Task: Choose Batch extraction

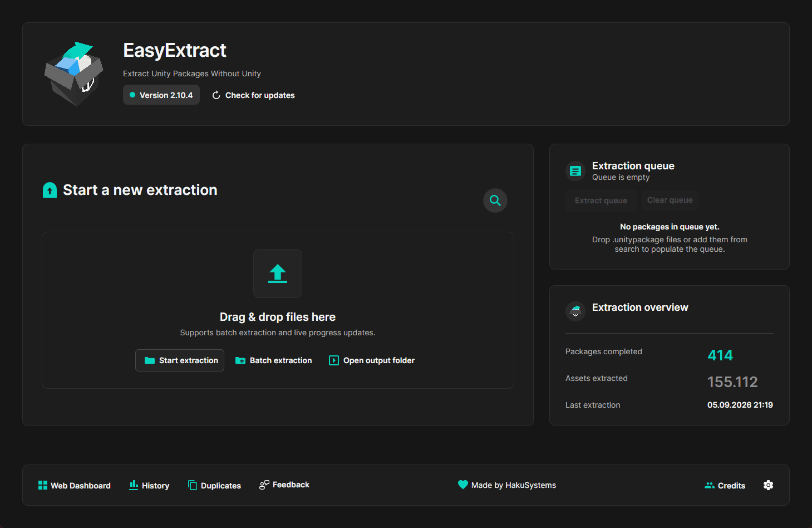Action: [x=274, y=360]
